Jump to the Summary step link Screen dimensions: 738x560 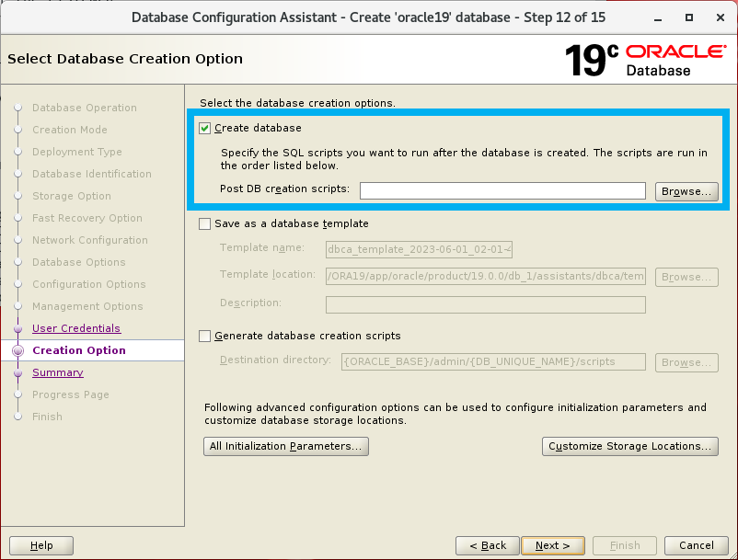click(57, 372)
